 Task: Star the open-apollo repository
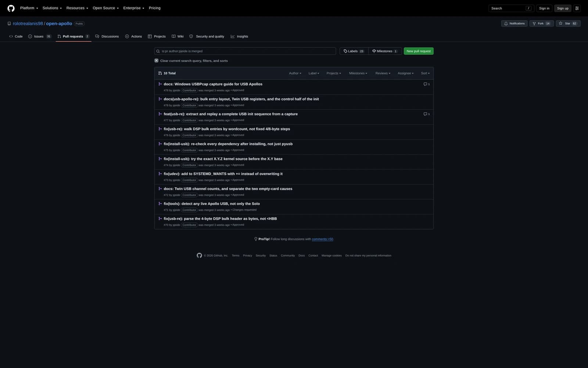tap(568, 24)
